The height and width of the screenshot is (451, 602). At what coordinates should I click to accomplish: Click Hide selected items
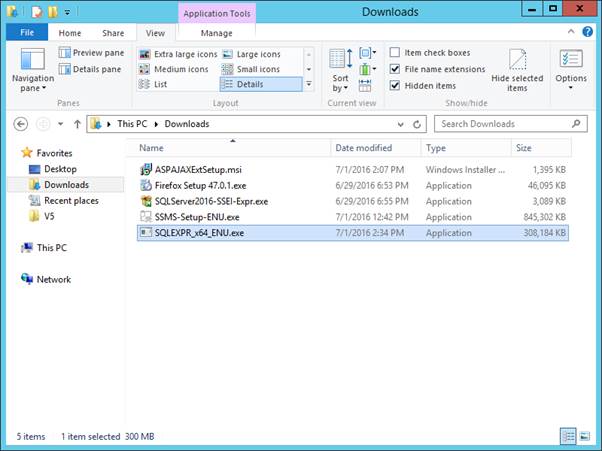tap(517, 70)
